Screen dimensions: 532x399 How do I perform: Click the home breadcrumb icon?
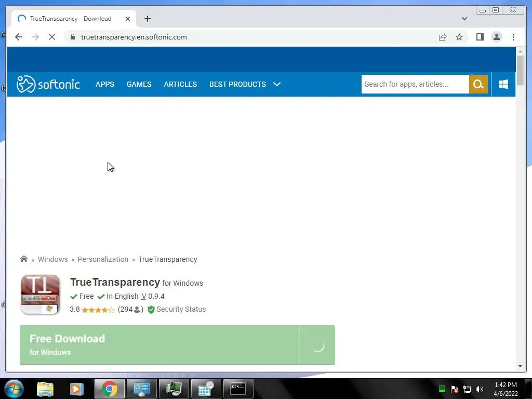[24, 259]
